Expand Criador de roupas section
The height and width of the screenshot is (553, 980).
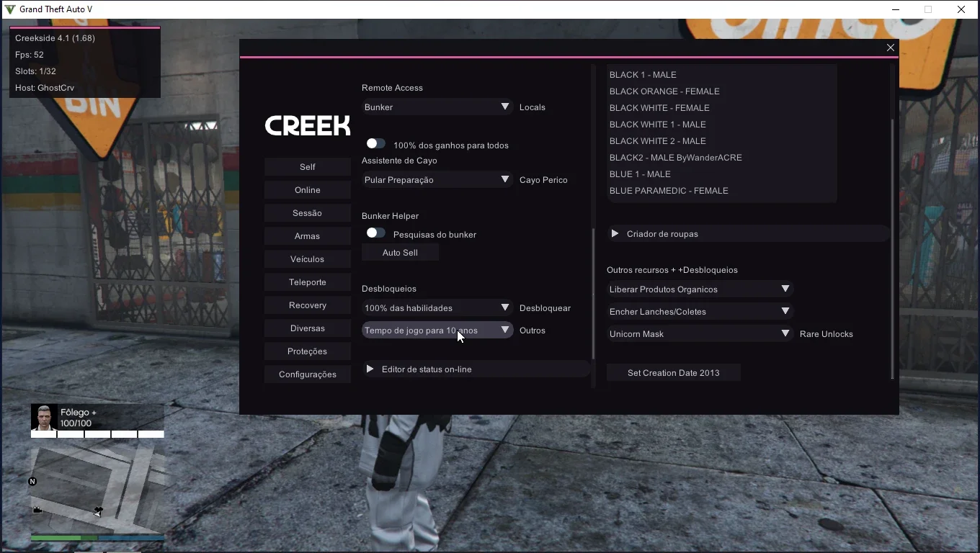pos(748,234)
